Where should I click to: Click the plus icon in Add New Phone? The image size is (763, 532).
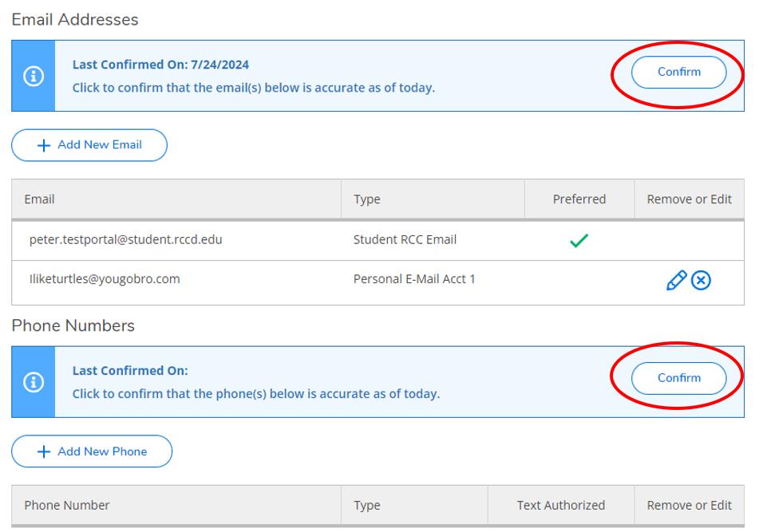44,451
